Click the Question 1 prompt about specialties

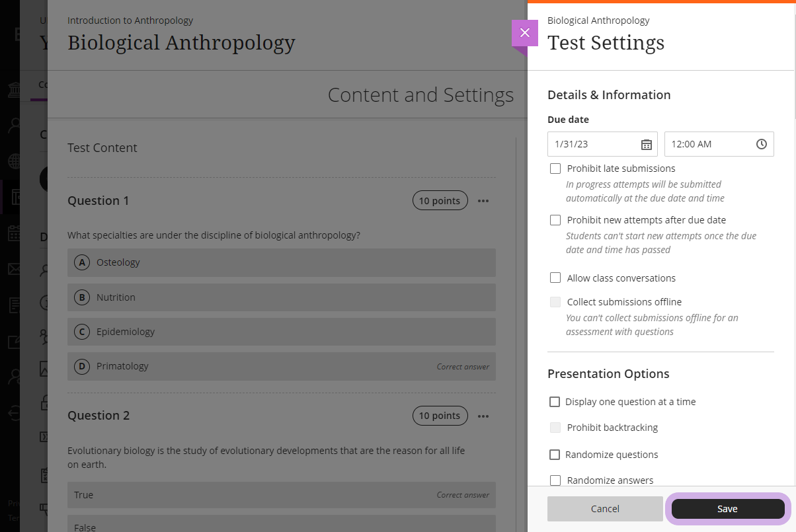214,235
